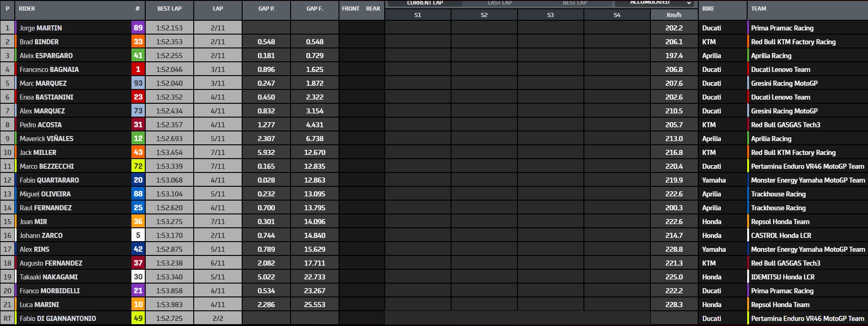Click the GAP F. column header

[315, 9]
